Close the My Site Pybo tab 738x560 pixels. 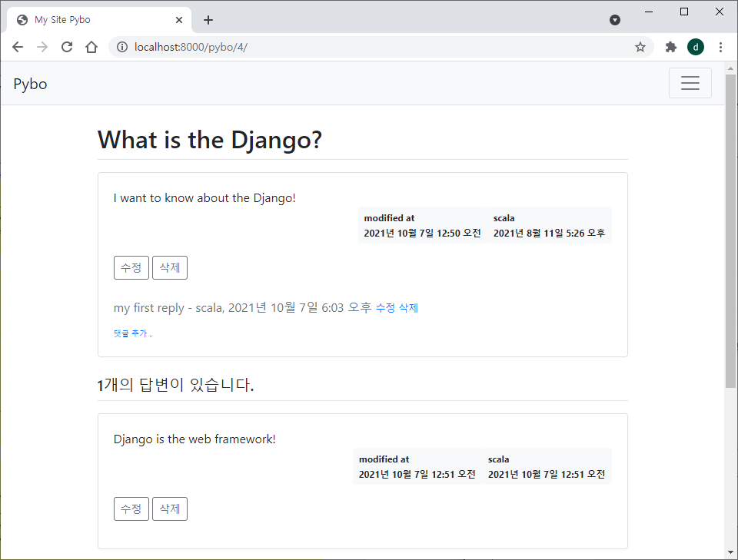[179, 20]
